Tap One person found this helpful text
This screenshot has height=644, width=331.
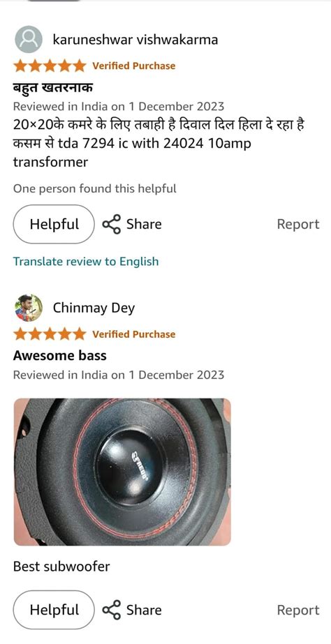click(x=94, y=188)
